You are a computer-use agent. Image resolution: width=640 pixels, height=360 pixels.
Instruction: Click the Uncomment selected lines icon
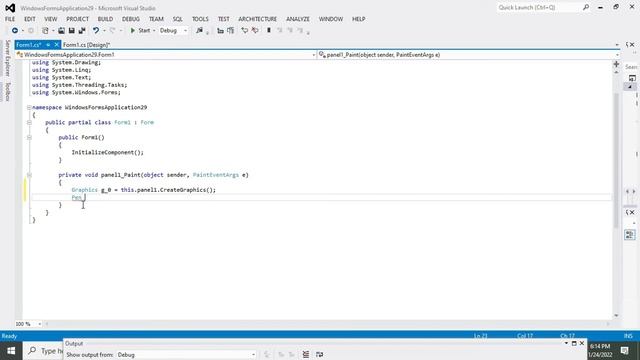pyautogui.click(x=255, y=31)
